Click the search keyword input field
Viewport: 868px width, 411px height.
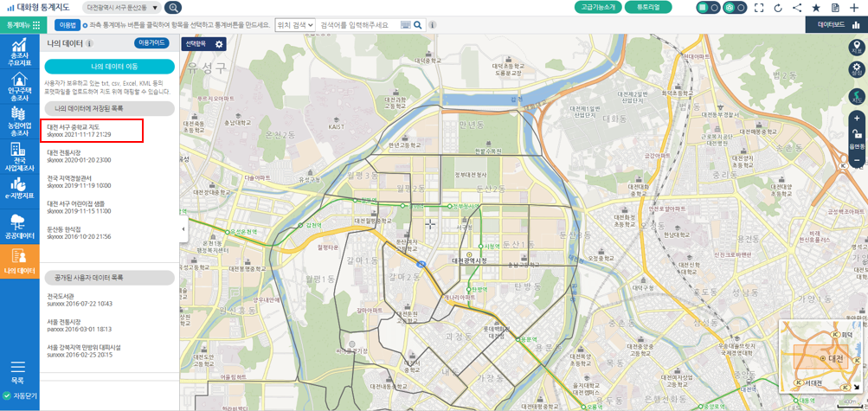[x=359, y=25]
